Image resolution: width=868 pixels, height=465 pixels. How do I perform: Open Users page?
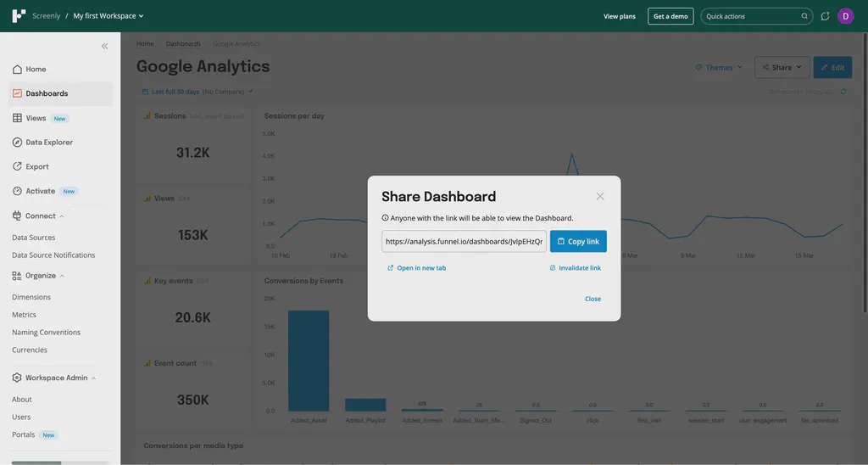[x=21, y=417]
